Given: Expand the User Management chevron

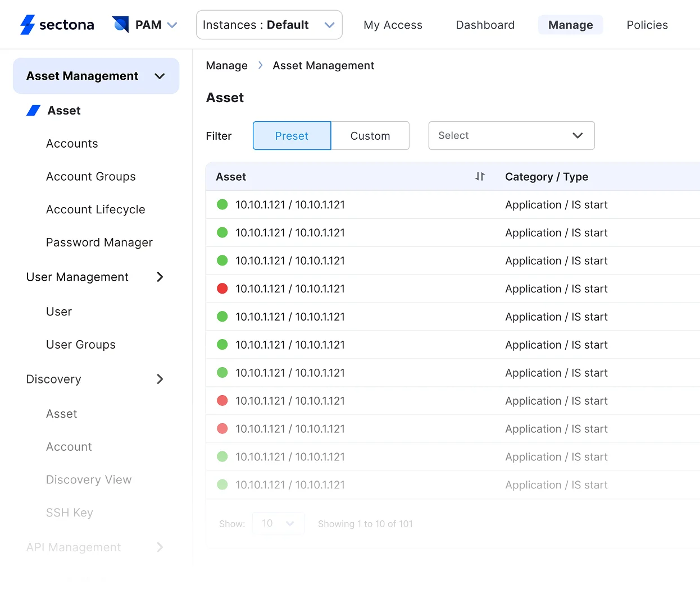Looking at the screenshot, I should pos(160,277).
